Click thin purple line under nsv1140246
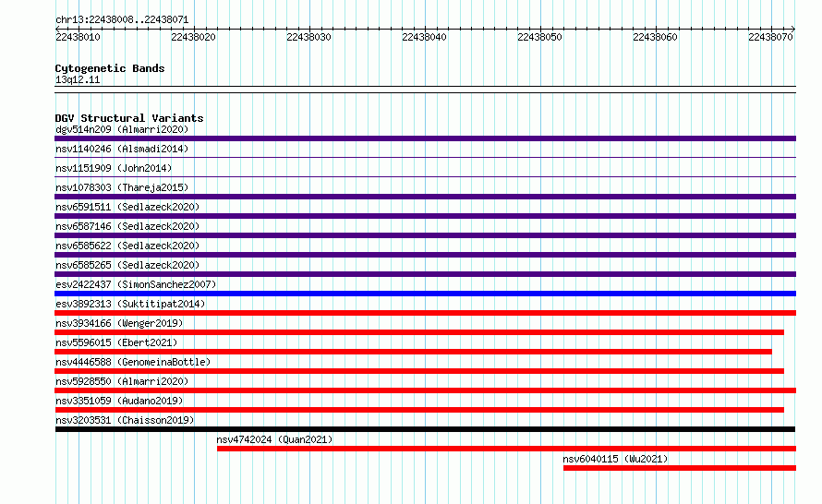Image resolution: width=822 pixels, height=504 pixels. (x=425, y=157)
